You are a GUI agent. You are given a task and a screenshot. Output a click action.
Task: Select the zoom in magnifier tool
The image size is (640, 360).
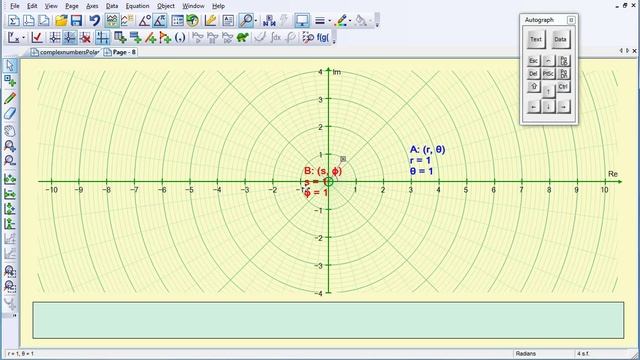tap(10, 146)
